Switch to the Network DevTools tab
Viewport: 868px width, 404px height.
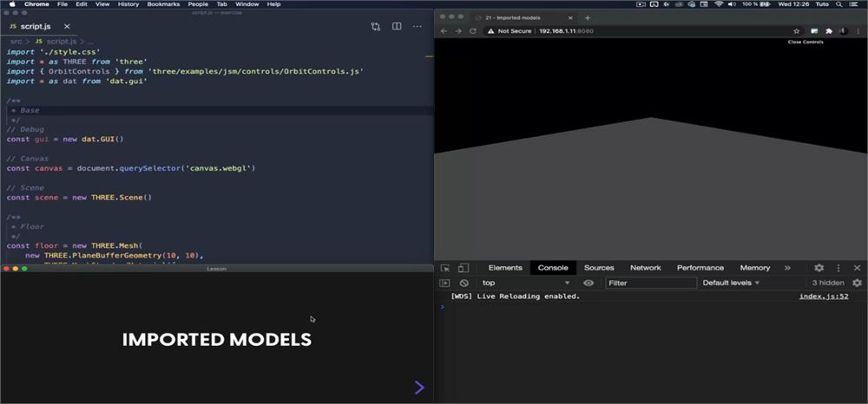click(646, 268)
